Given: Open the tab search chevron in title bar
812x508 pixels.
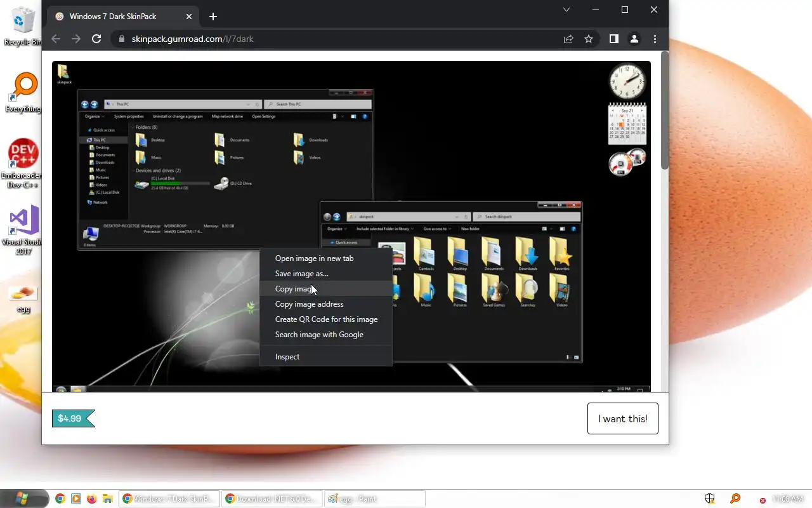Looking at the screenshot, I should coord(566,10).
